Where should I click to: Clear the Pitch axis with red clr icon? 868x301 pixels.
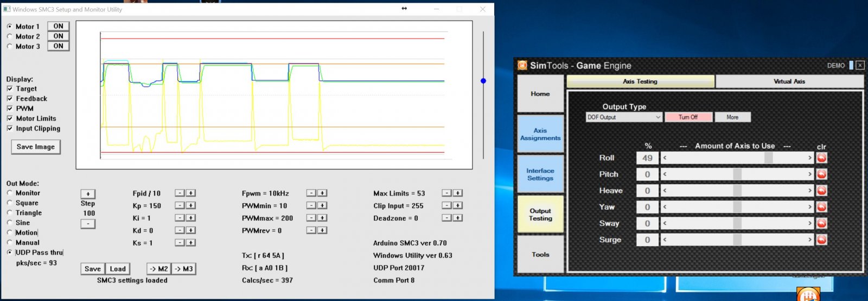click(x=821, y=174)
